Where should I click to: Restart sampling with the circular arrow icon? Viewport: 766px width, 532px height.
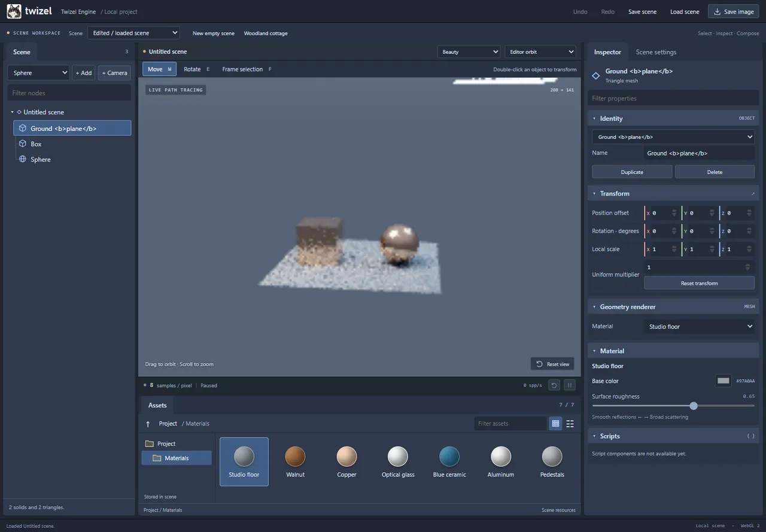click(x=554, y=385)
